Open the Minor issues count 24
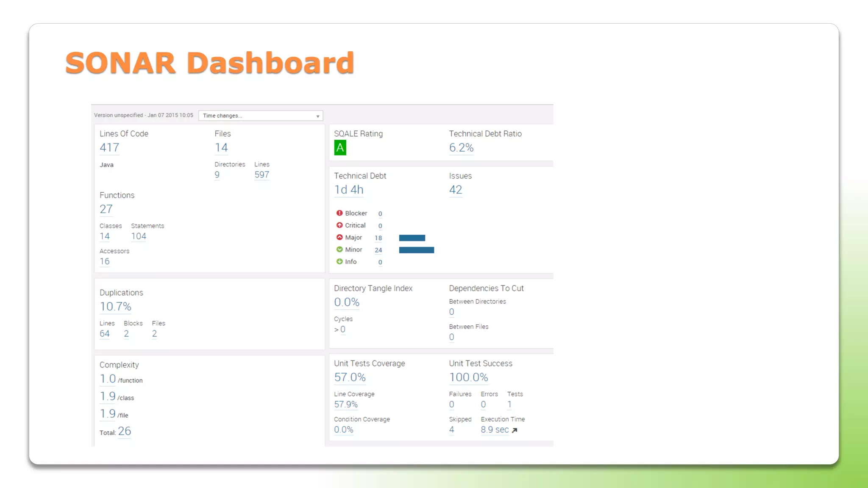This screenshot has width=868, height=488. coord(378,250)
